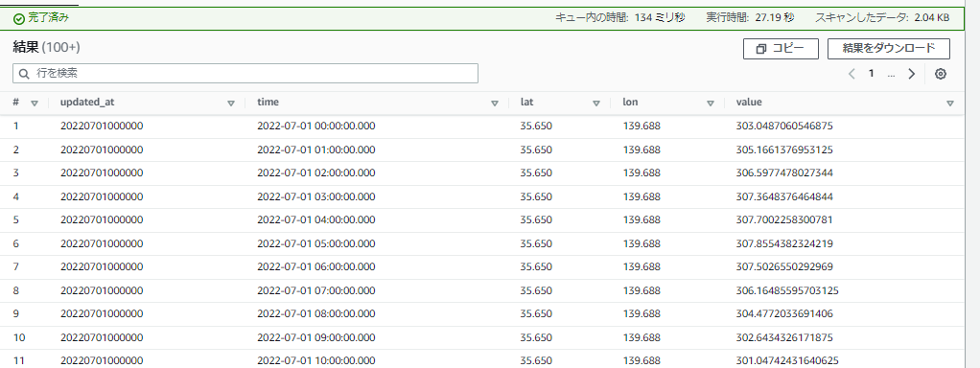
Task: Select time cell 2022-07-01 10:00:00.000
Action: click(316, 360)
